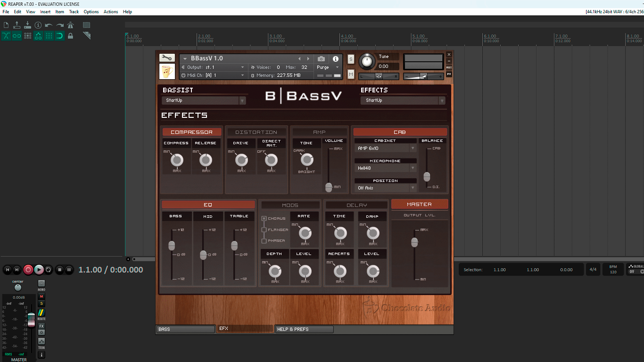Image resolution: width=644 pixels, height=362 pixels.
Task: Toggle envelope points move with items icon
Action: (38, 36)
